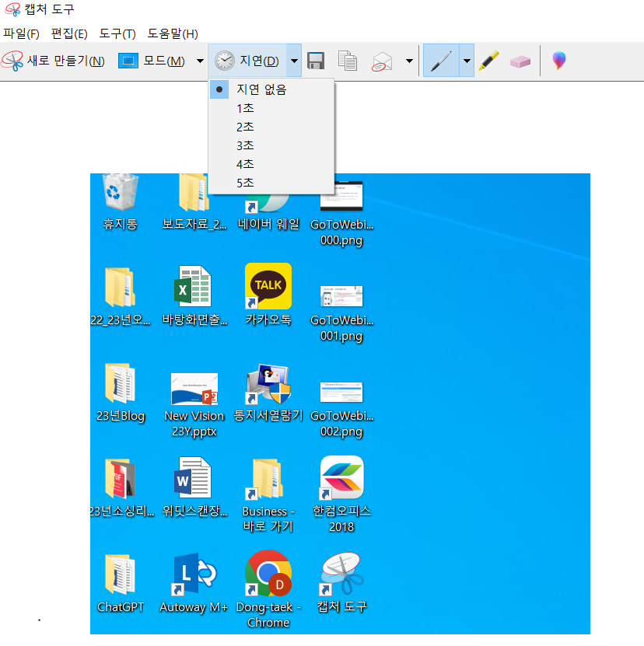This screenshot has height=646, width=644.
Task: Click the GoToWebi... 001.png thumbnail
Action: (x=341, y=296)
